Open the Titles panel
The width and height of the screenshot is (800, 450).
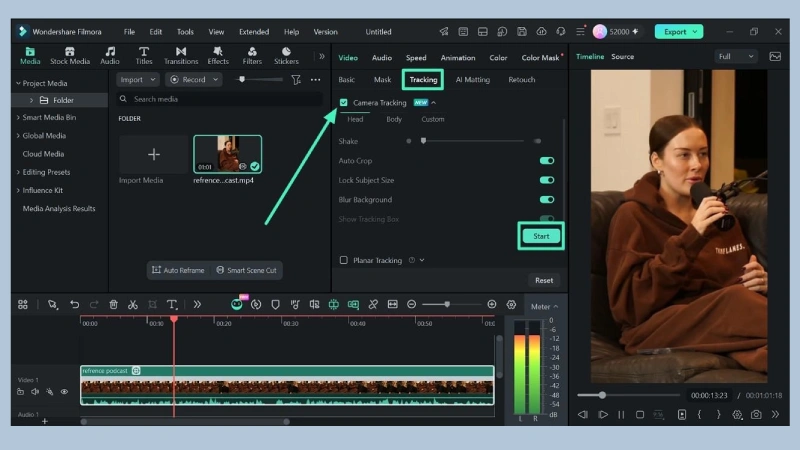coord(144,56)
